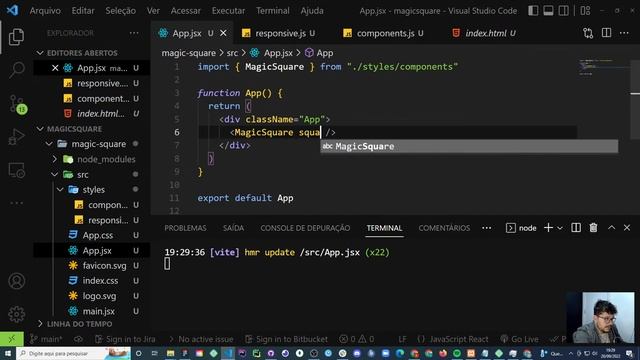The width and height of the screenshot is (640, 360).
Task: Switch to Problemas panel tab
Action: point(185,228)
